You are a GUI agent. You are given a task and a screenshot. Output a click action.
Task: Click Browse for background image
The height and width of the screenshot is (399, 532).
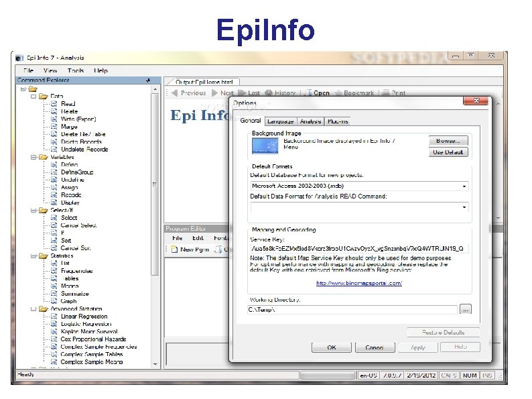(448, 141)
